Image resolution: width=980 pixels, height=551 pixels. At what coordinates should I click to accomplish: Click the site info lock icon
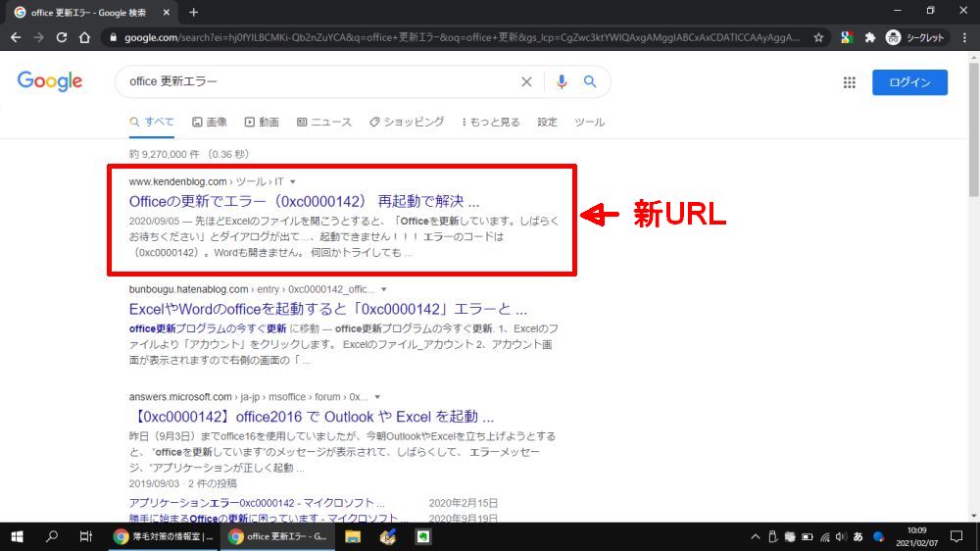tap(113, 37)
